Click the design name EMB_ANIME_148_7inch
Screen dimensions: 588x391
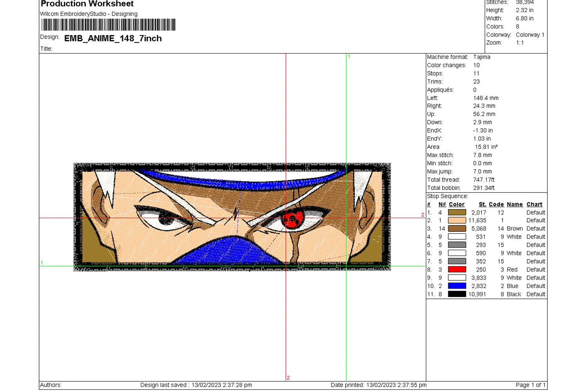(x=113, y=38)
